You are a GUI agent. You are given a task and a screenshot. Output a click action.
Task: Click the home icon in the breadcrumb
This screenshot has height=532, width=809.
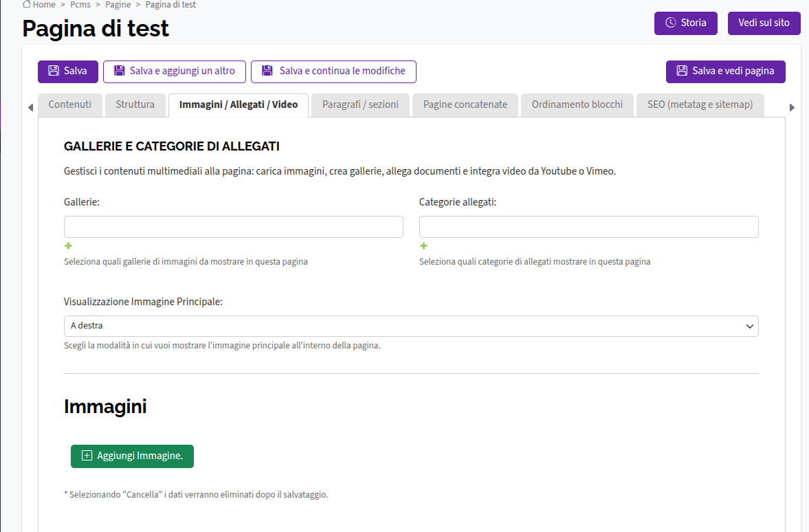[x=27, y=4]
